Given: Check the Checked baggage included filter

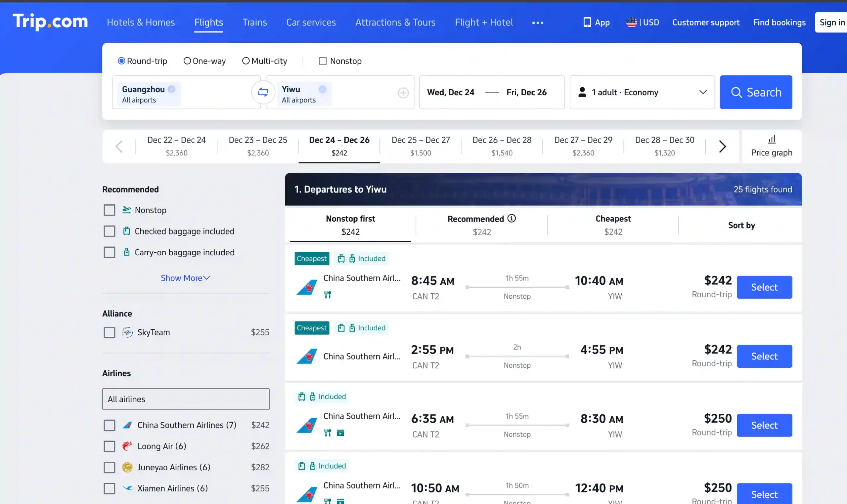Looking at the screenshot, I should (110, 231).
